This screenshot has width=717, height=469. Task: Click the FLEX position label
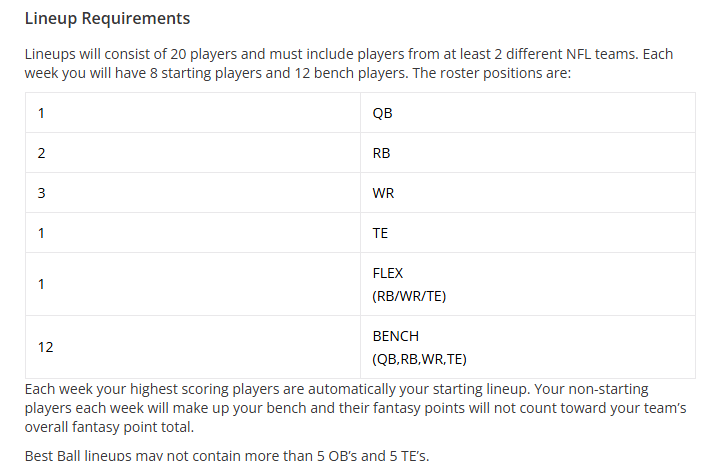click(x=388, y=273)
